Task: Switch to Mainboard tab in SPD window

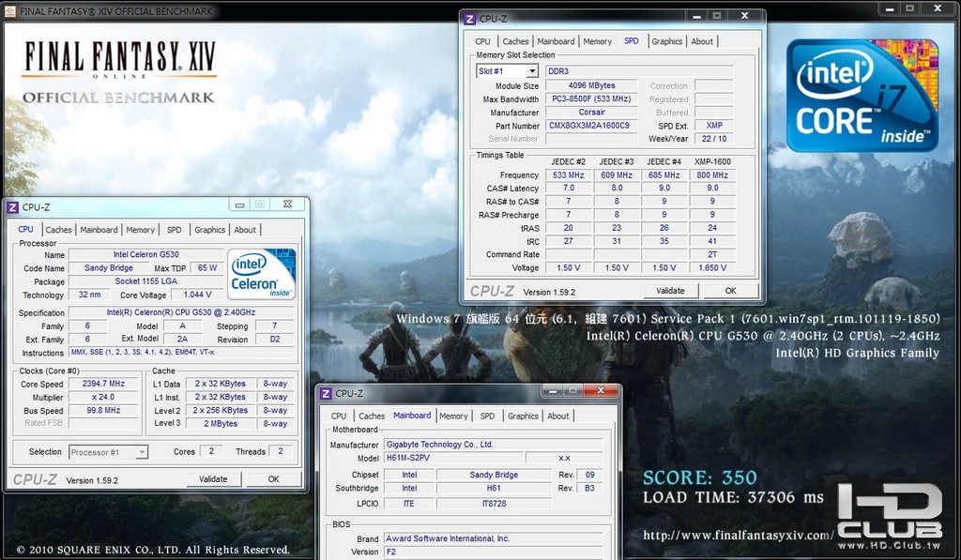Action: coord(556,41)
